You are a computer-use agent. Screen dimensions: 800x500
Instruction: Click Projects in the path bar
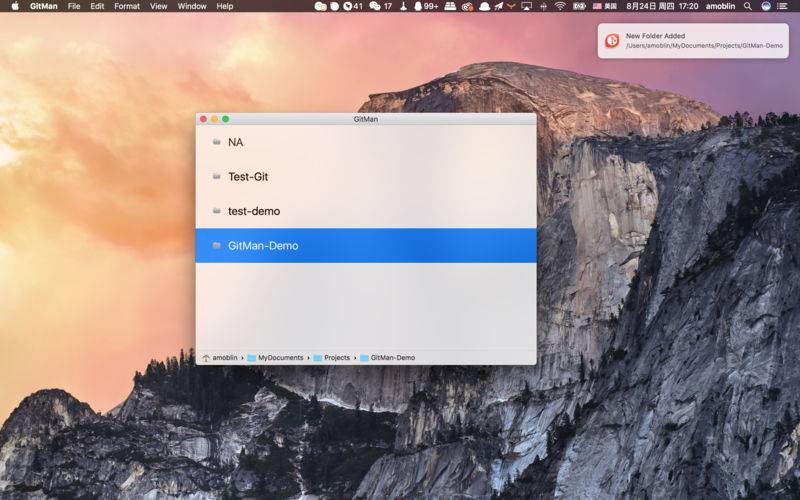point(337,358)
